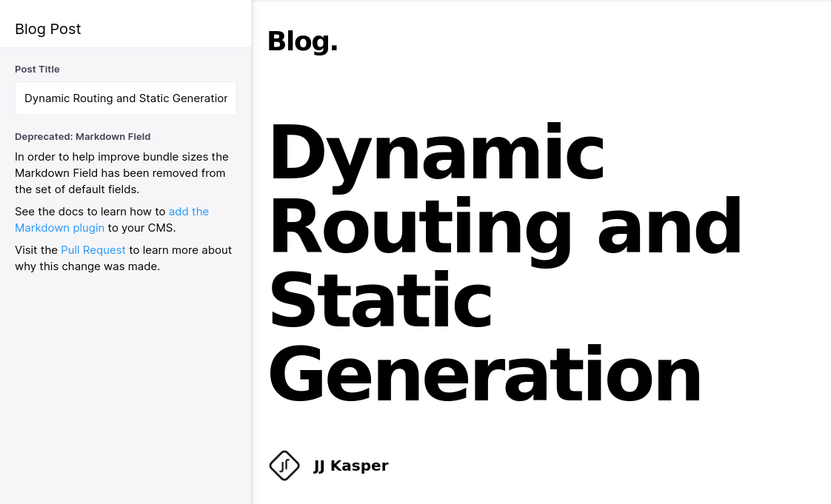Click the "Routing and" headline line

[x=506, y=228]
